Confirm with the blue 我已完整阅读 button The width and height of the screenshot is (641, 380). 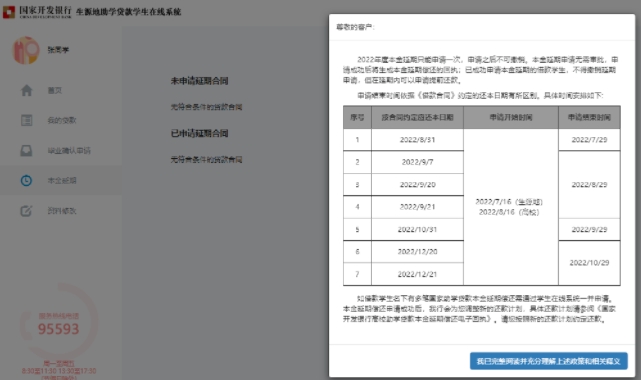click(x=549, y=361)
